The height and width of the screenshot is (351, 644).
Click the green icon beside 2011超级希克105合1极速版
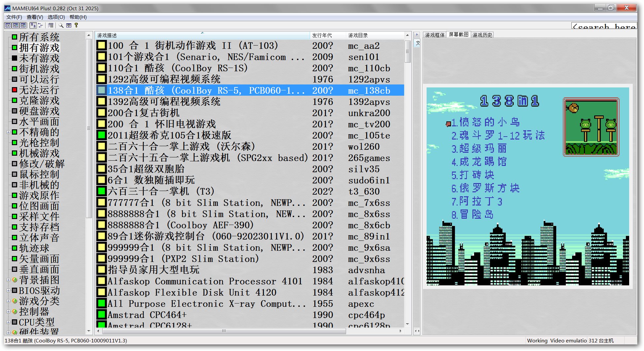click(102, 135)
